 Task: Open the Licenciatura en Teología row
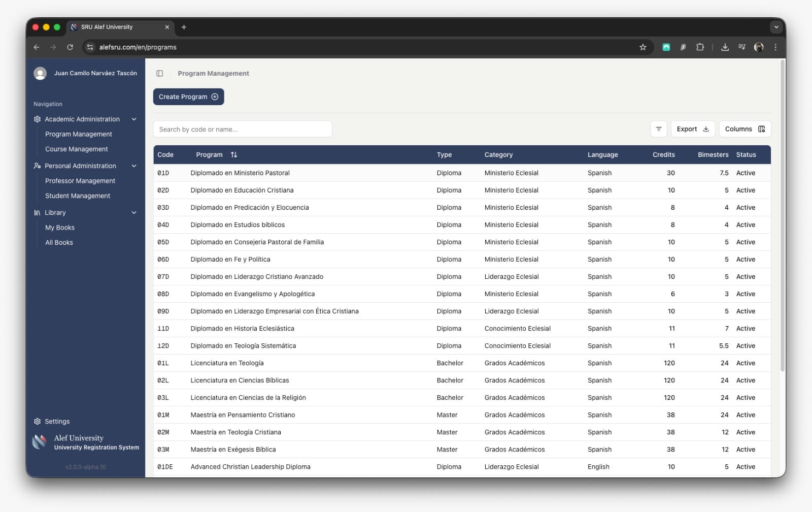pos(227,363)
